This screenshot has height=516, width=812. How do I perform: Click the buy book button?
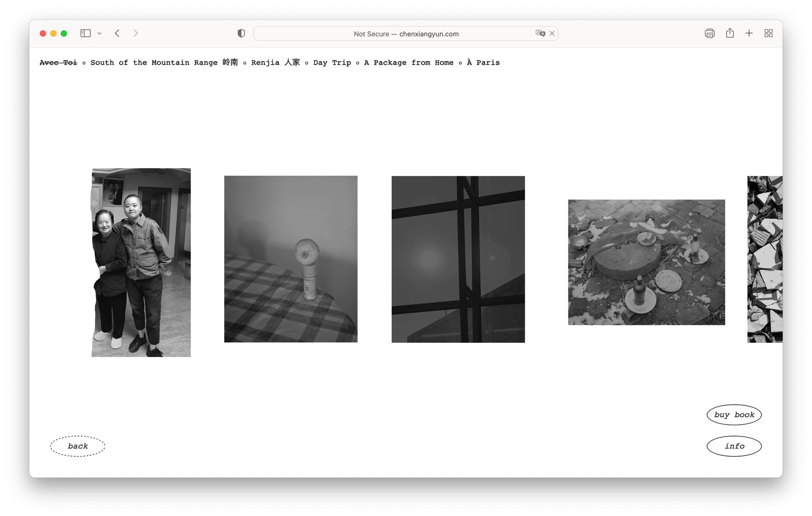(734, 415)
